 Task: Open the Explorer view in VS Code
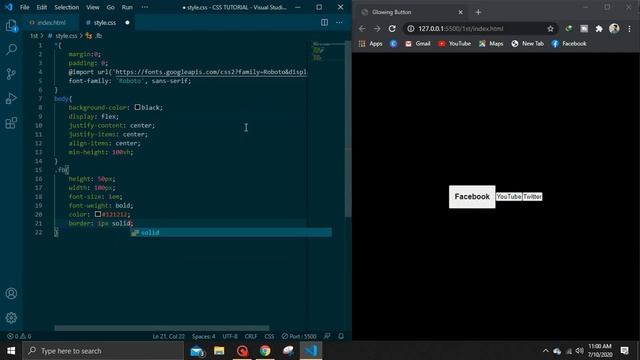(x=11, y=26)
